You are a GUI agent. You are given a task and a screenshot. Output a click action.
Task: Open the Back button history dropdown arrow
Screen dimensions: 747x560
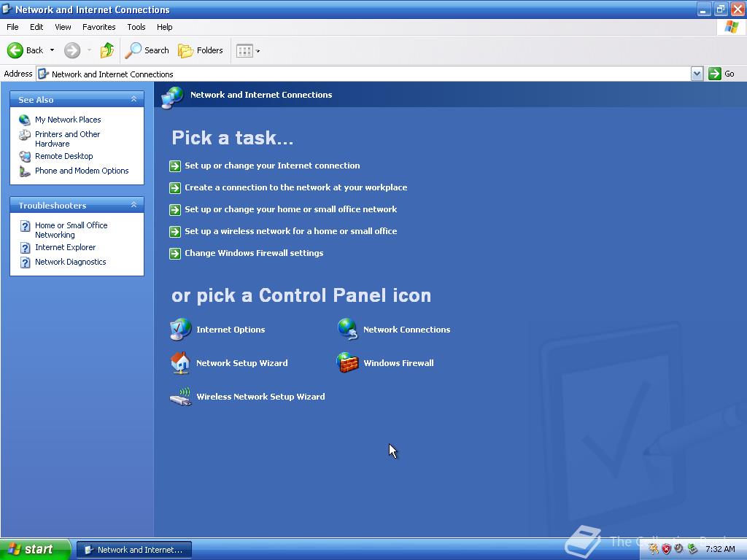(x=52, y=50)
